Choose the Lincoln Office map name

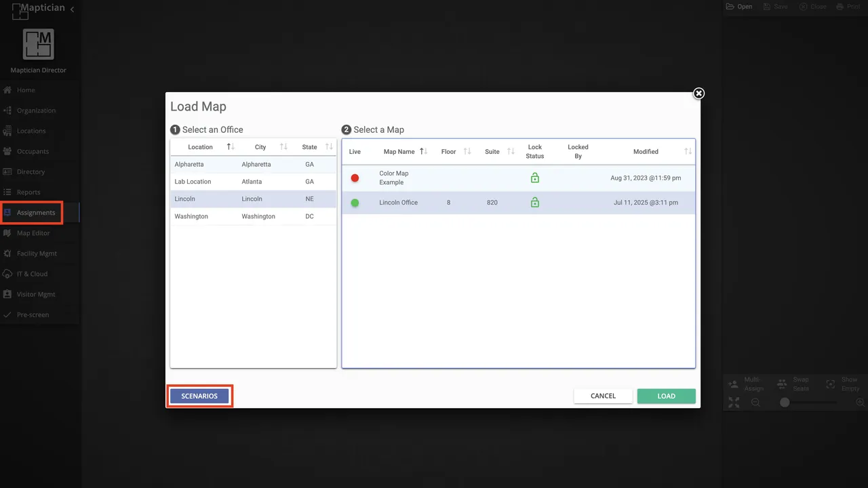[399, 203]
